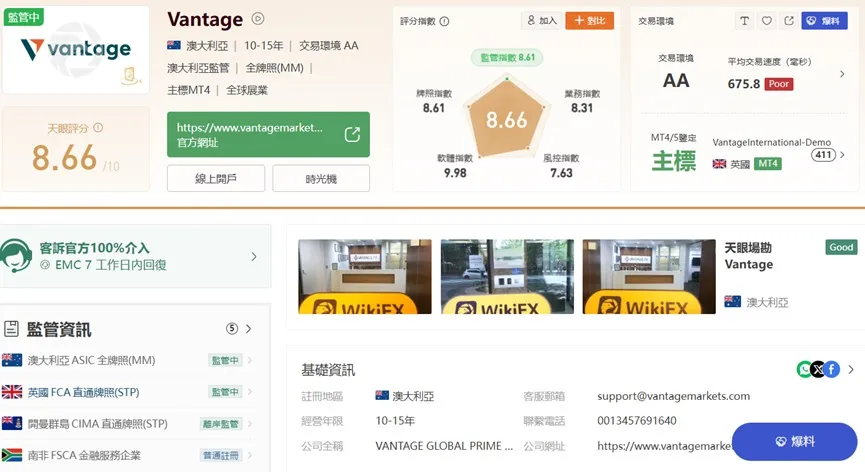Click the customer service headset icon
The image size is (865, 472).
pos(16,256)
